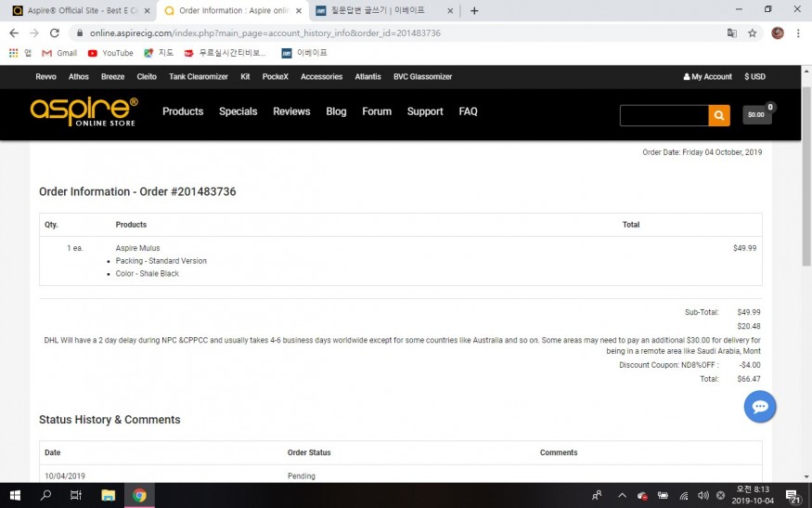Open the volume tray icon
Image resolution: width=812 pixels, height=508 pixels.
(702, 496)
